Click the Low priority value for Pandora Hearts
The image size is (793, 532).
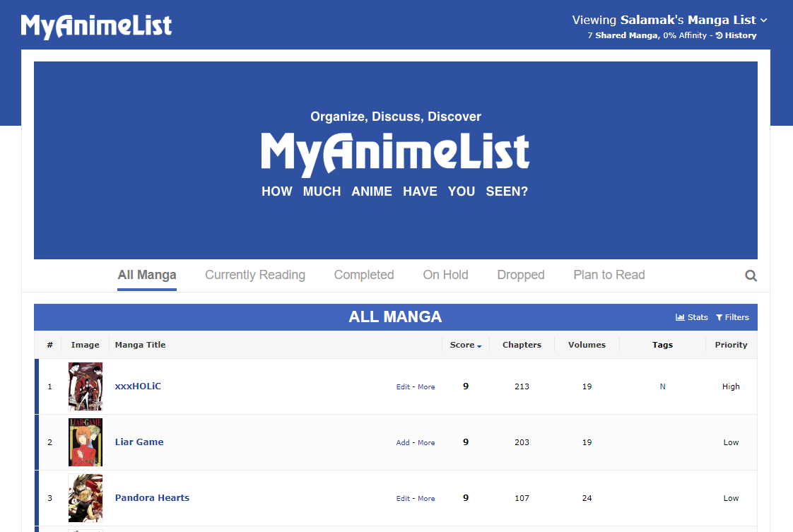tap(731, 497)
